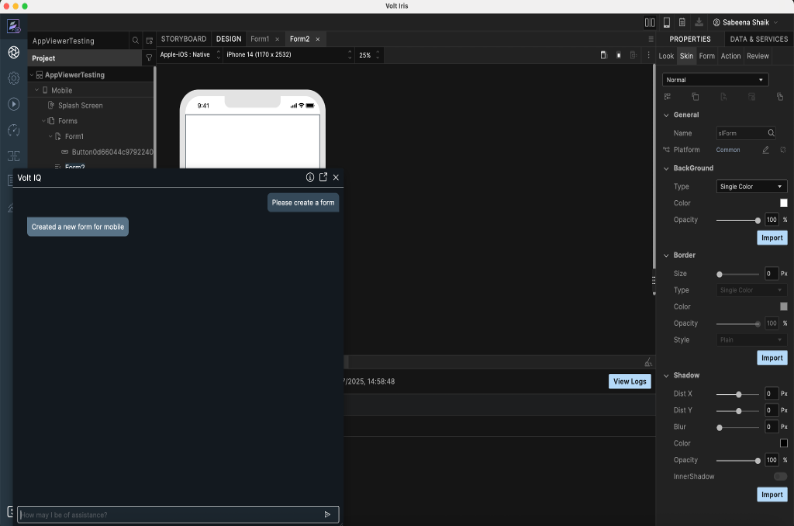
Task: Collapse the Shadow section
Action: [667, 375]
